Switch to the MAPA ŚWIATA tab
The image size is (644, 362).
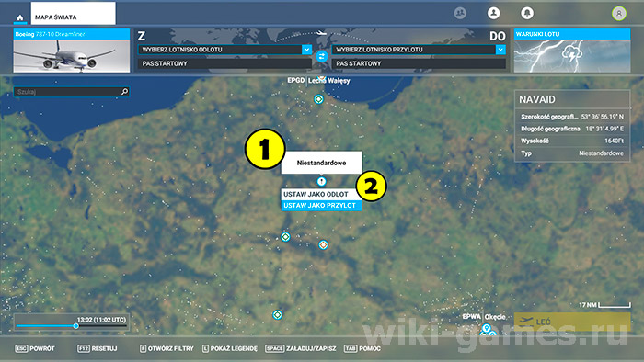(73, 14)
